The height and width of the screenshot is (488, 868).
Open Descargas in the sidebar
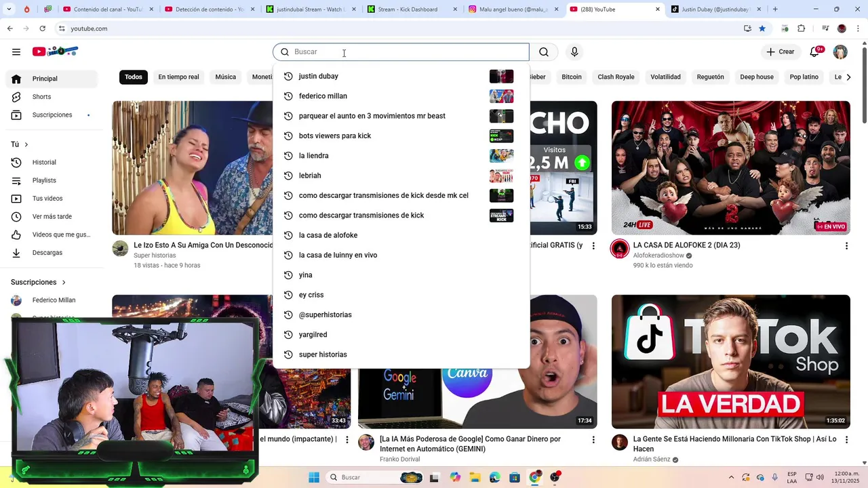tap(52, 253)
